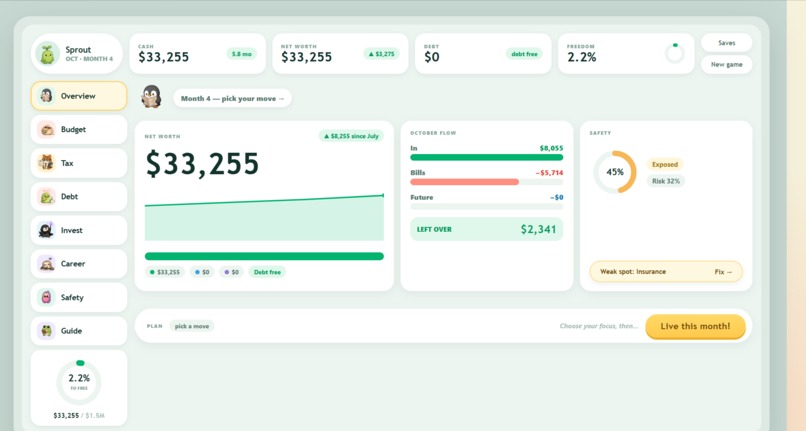Click the Debt free legend chip

[267, 272]
